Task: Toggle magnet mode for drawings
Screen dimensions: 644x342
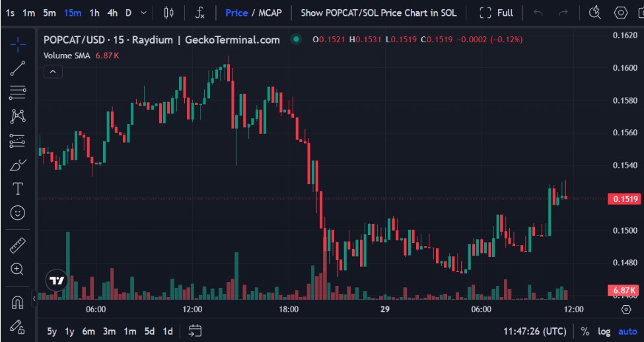Action: point(18,302)
